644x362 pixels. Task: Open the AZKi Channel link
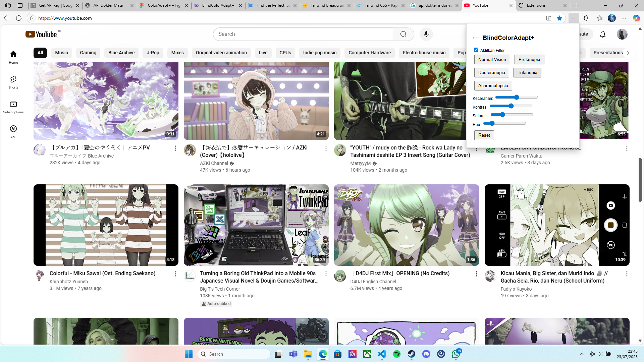(x=214, y=163)
